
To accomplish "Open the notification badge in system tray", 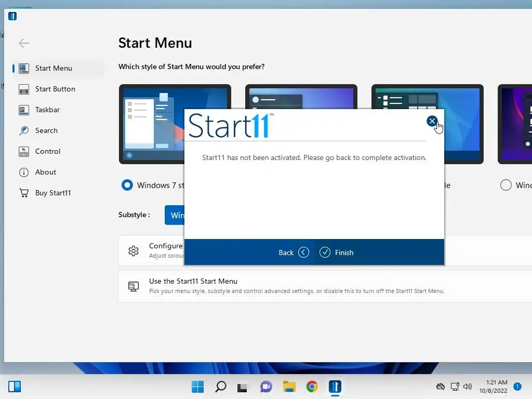I will 517,387.
